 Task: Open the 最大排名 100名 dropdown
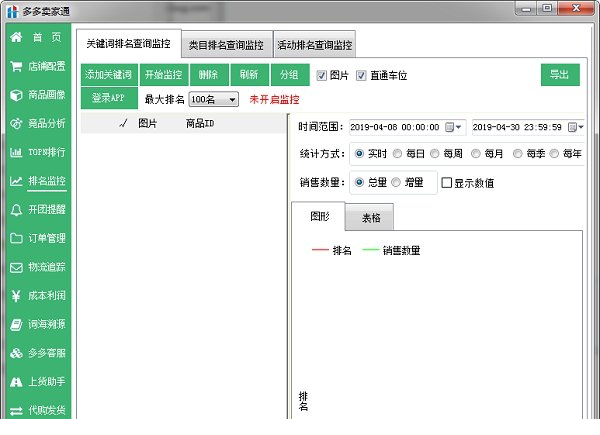point(214,99)
